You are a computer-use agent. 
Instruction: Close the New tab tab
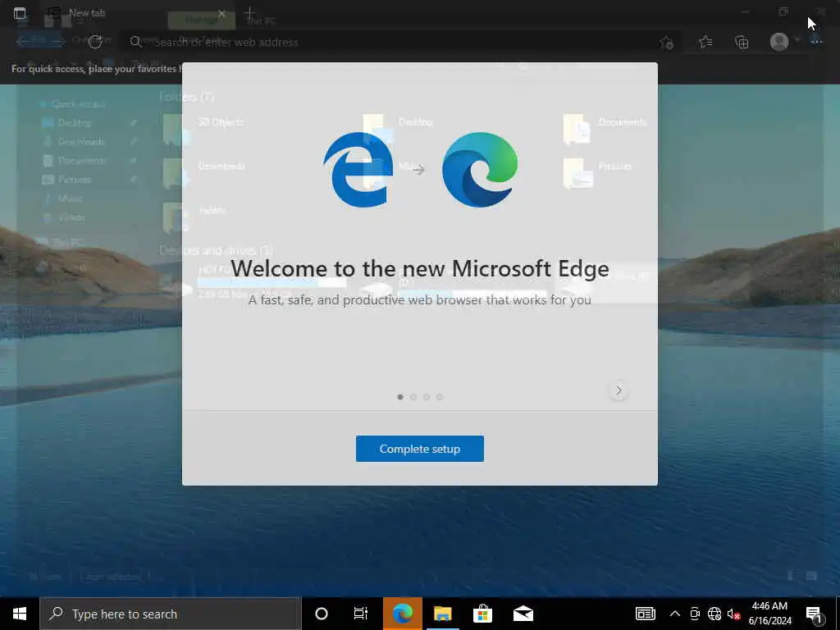(221, 13)
